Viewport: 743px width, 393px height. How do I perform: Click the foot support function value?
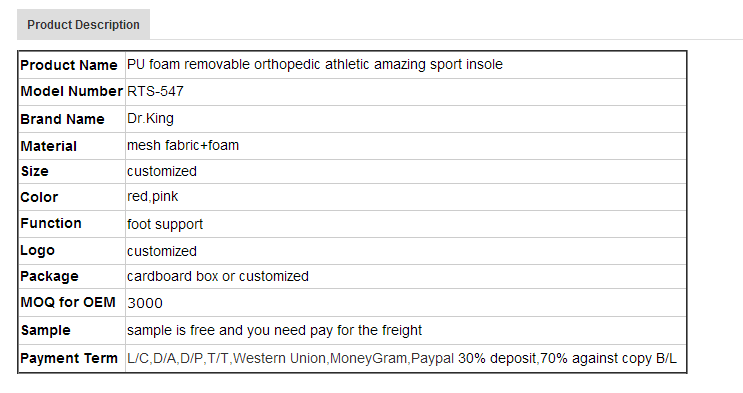pyautogui.click(x=165, y=224)
